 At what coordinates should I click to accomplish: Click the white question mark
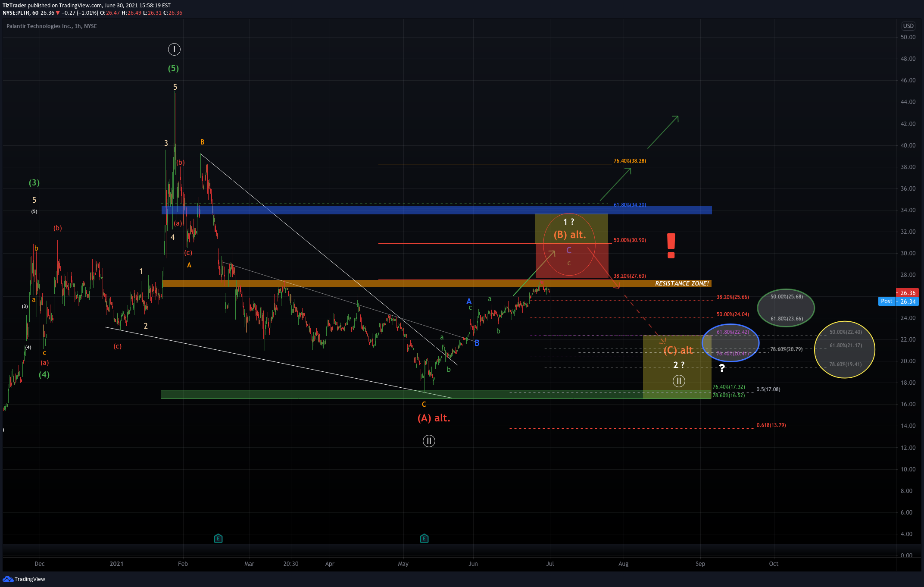pos(722,368)
